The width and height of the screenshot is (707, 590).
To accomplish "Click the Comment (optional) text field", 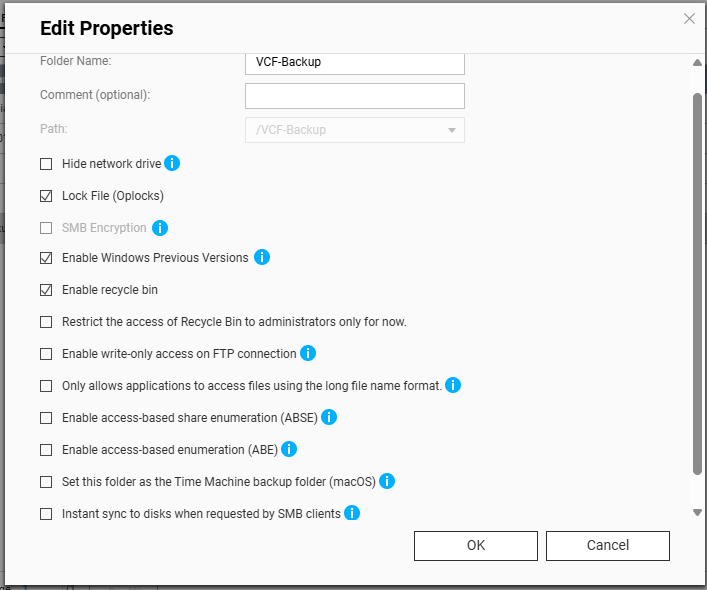I will coord(354,96).
